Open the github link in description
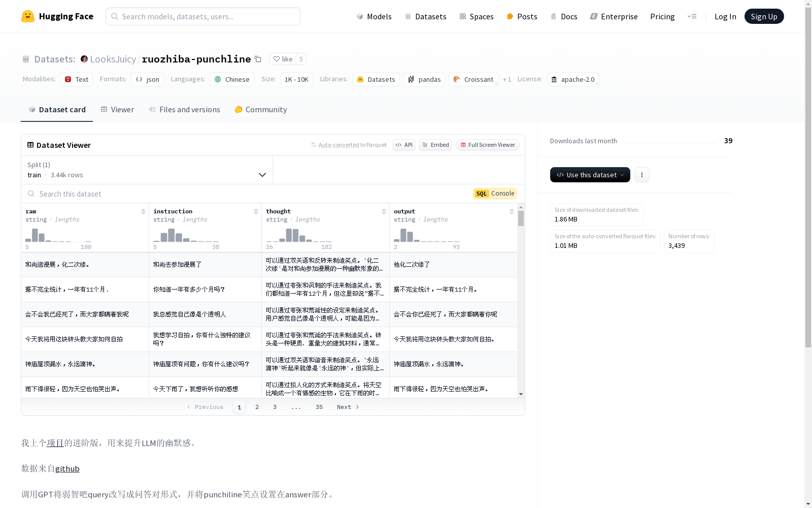The image size is (812, 508). coord(67,468)
